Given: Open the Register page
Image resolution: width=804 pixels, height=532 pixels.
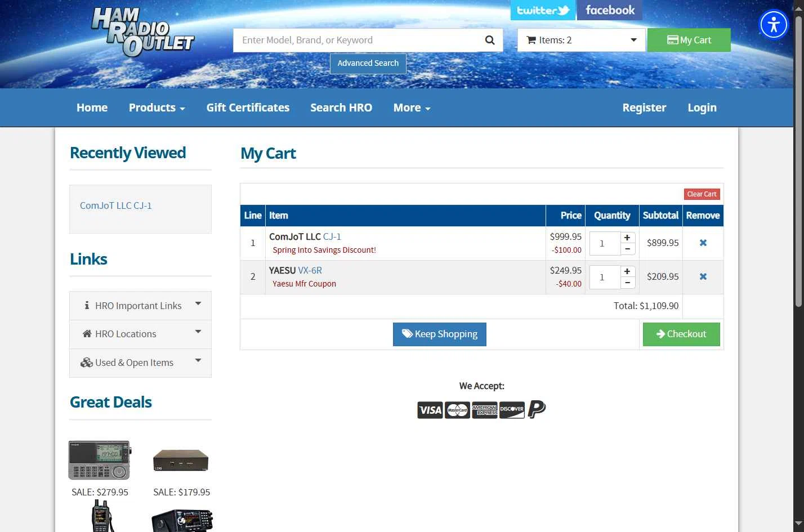Looking at the screenshot, I should pos(644,108).
